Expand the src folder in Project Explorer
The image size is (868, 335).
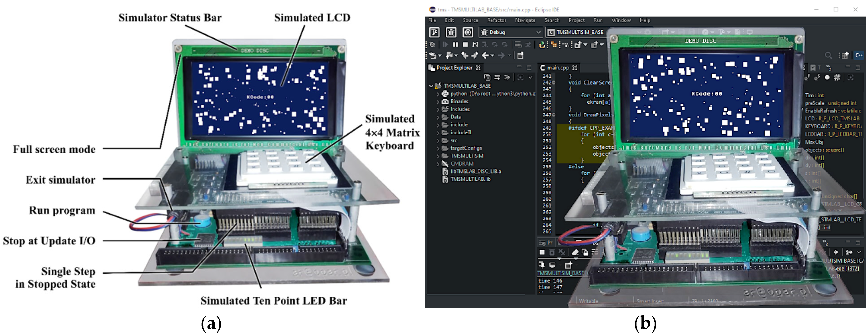click(x=438, y=141)
